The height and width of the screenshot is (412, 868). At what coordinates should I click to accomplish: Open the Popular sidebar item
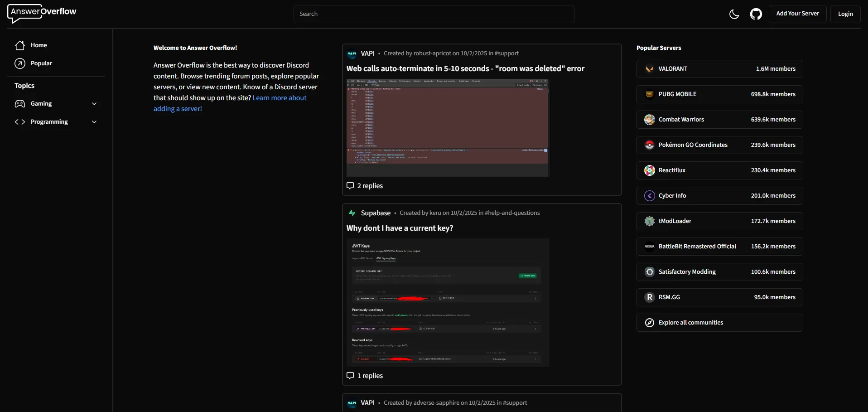(x=41, y=63)
